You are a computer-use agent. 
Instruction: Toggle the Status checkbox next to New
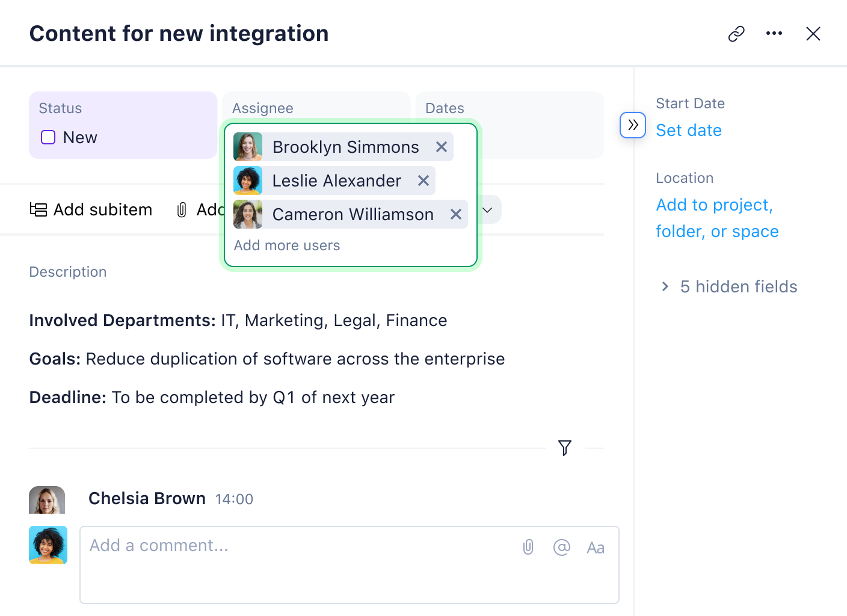tap(48, 137)
